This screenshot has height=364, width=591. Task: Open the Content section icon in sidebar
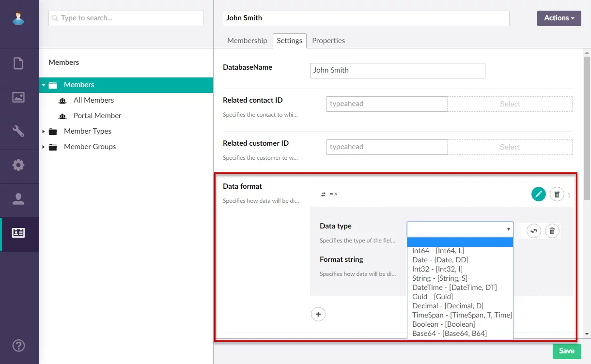click(18, 63)
